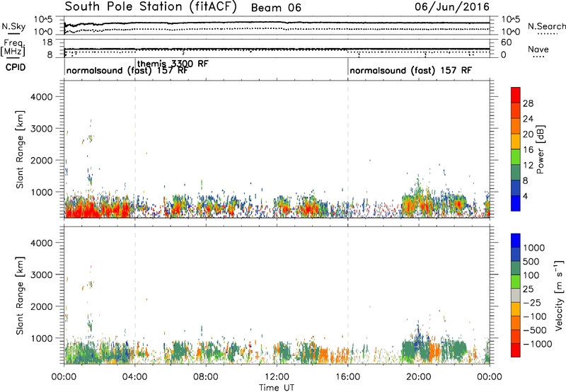Click the '28' label on power colorbar
The height and width of the screenshot is (392, 566).
[x=528, y=103]
